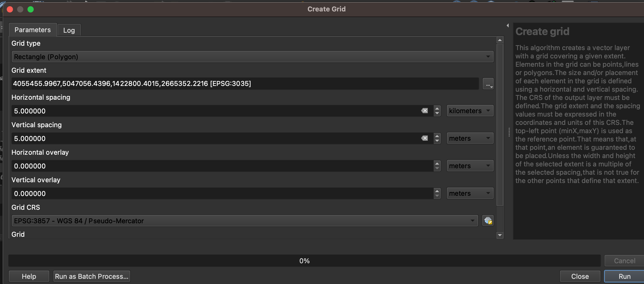This screenshot has width=644, height=284.
Task: Click the Close button
Action: (580, 276)
